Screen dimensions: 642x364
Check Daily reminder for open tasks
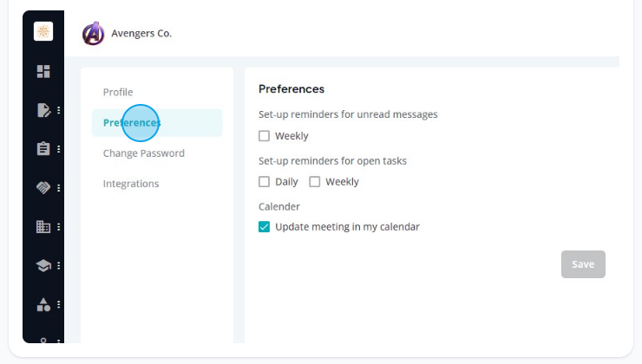(264, 182)
